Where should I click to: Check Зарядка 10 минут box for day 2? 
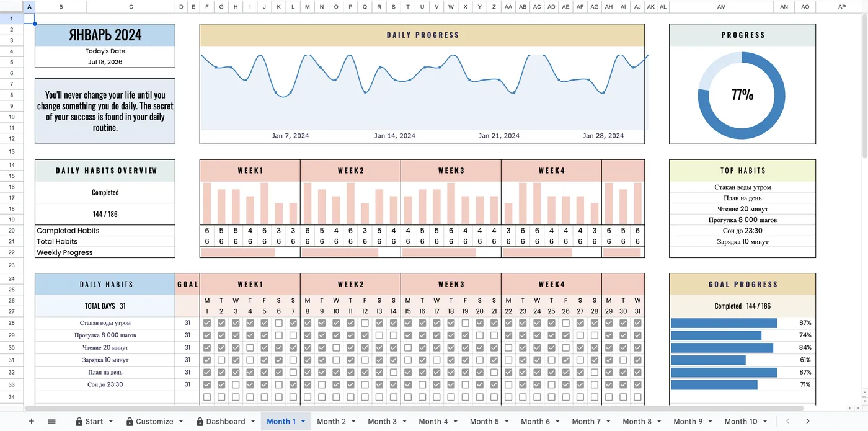pyautogui.click(x=221, y=360)
